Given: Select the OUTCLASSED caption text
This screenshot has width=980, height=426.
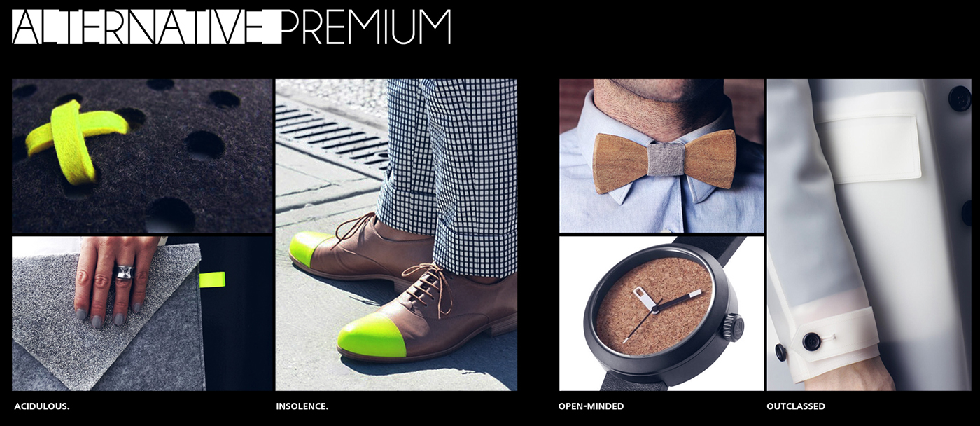Looking at the screenshot, I should [x=796, y=406].
